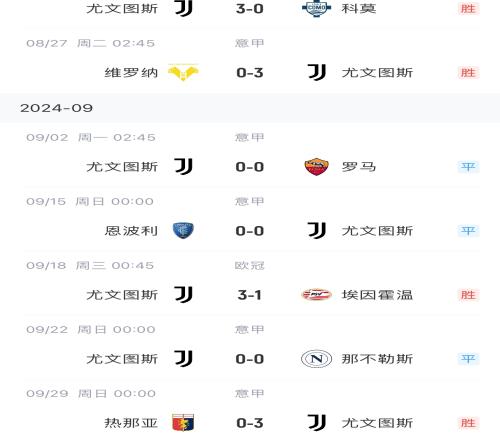This screenshot has height=440, width=500.
Task: Click Juventus logo in the Roma match
Action: (183, 166)
